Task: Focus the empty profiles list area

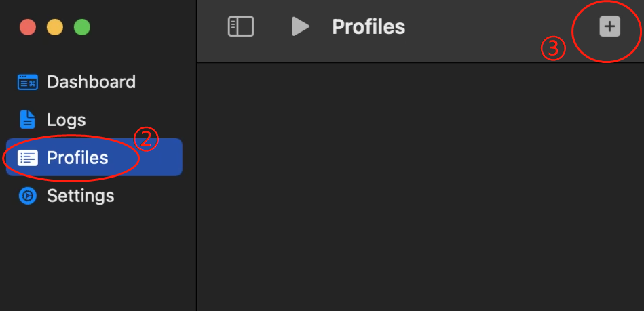Action: (x=421, y=187)
